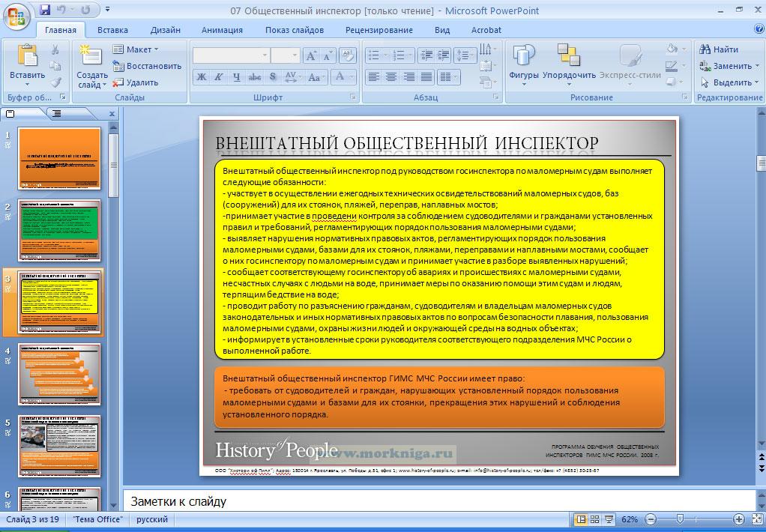The height and width of the screenshot is (532, 766).
Task: Click the Найти button
Action: [720, 49]
